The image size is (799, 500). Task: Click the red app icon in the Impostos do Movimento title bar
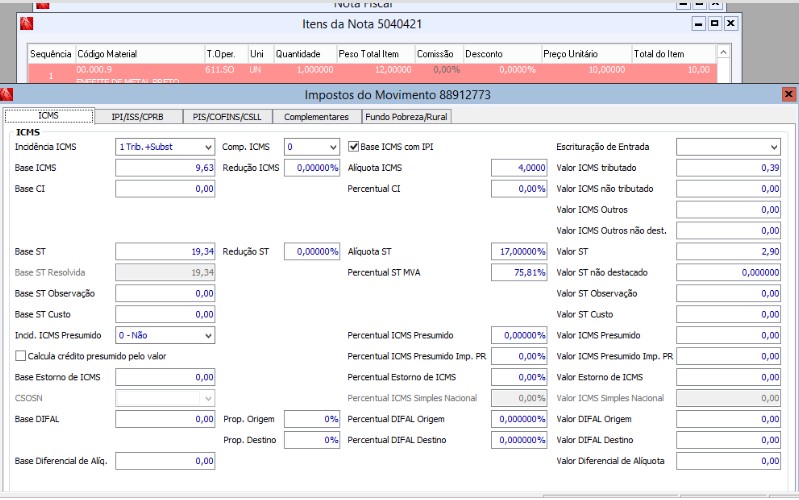6,94
